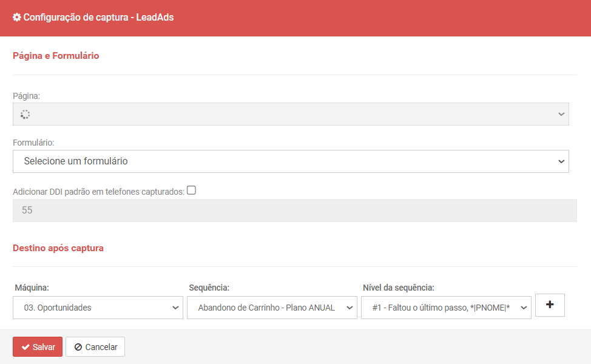The width and height of the screenshot is (591, 364).
Task: Expand the Sequência dropdown with Abandono de Carrinho
Action: 272,308
